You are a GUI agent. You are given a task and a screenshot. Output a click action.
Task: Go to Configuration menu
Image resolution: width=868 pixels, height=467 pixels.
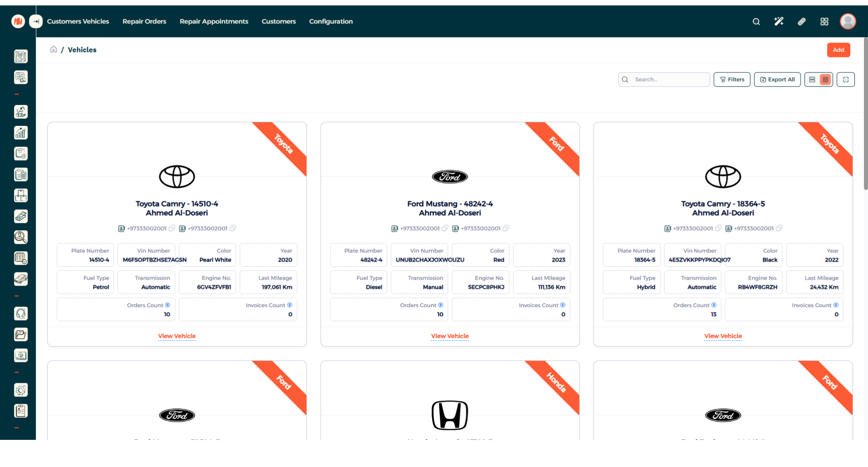[x=330, y=21]
